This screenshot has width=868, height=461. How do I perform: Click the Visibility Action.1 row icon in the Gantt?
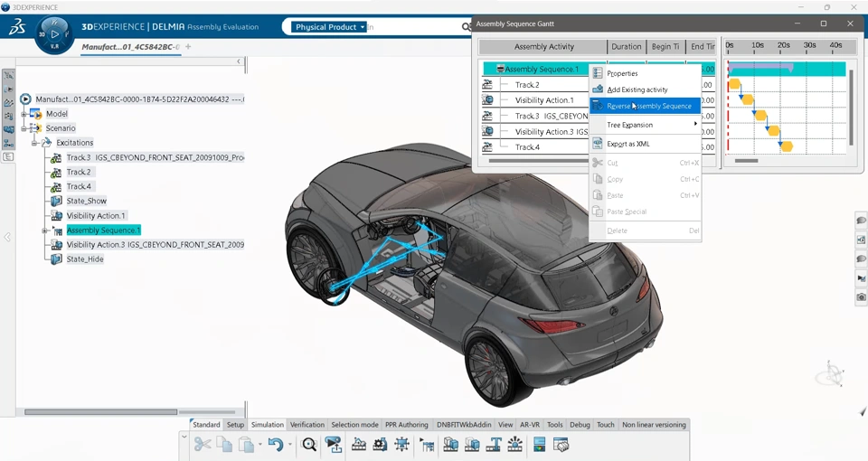[x=487, y=100]
